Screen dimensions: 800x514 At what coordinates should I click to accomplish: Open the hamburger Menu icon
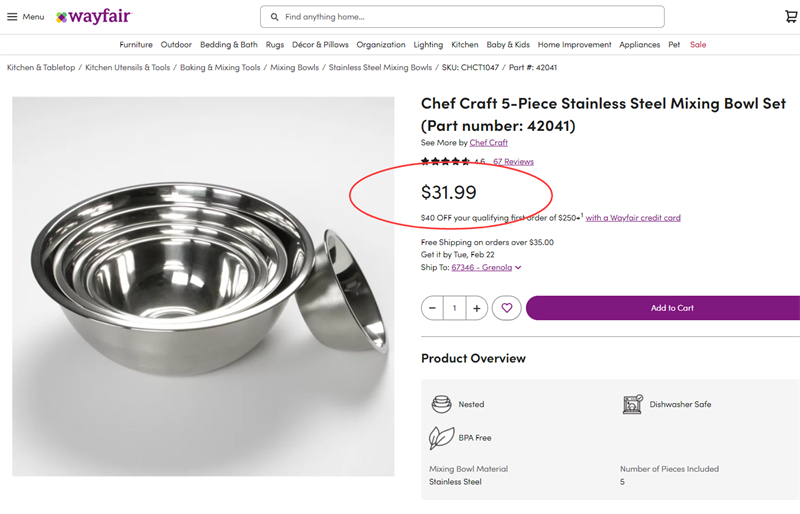[x=12, y=17]
